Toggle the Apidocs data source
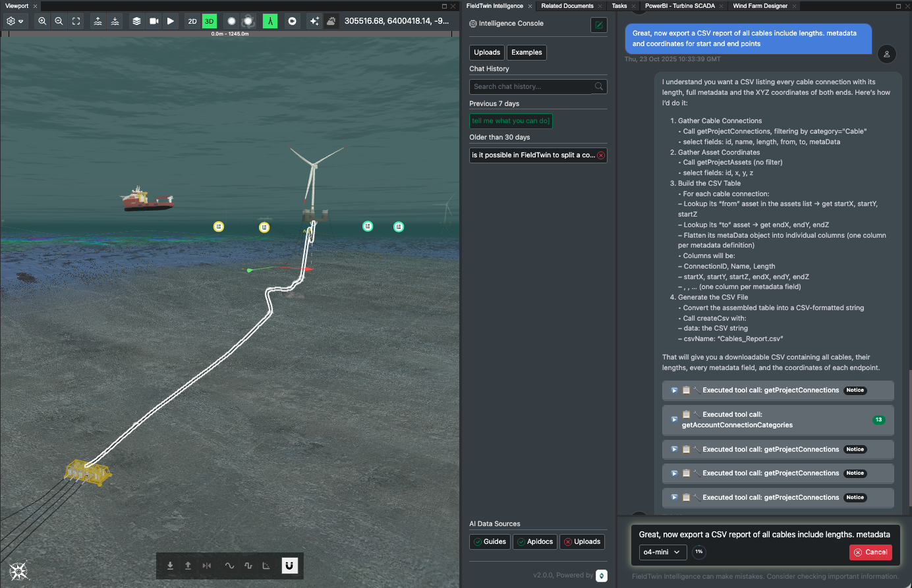The height and width of the screenshot is (588, 912). point(535,542)
